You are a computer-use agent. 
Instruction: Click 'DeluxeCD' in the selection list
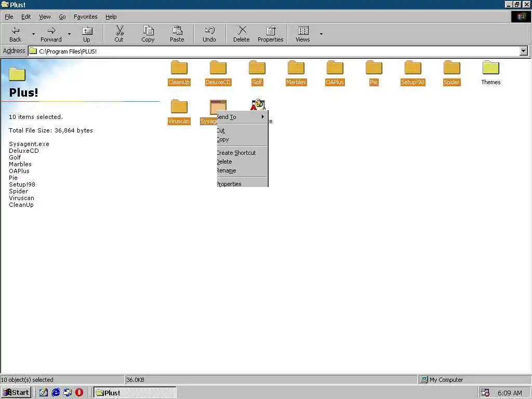tap(24, 151)
